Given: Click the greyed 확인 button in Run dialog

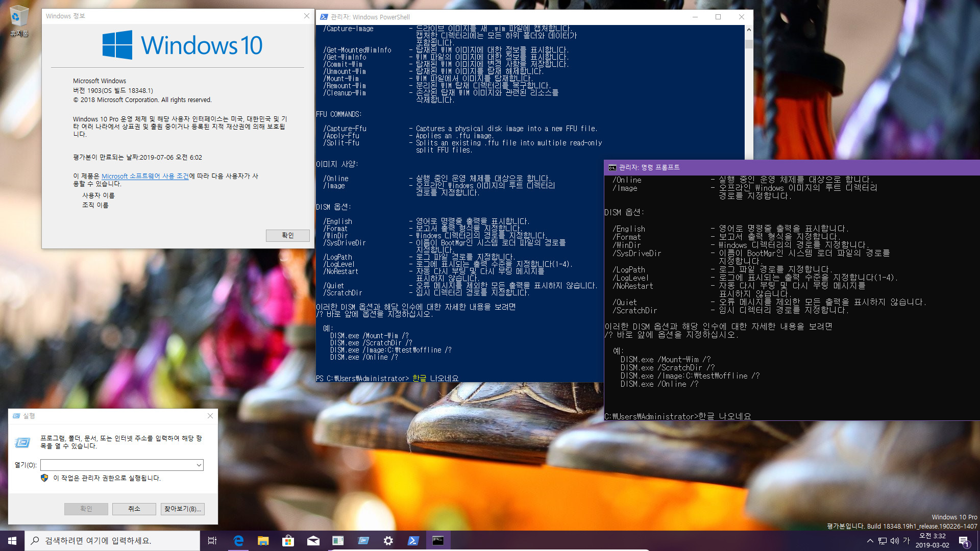Looking at the screenshot, I should click(x=86, y=509).
